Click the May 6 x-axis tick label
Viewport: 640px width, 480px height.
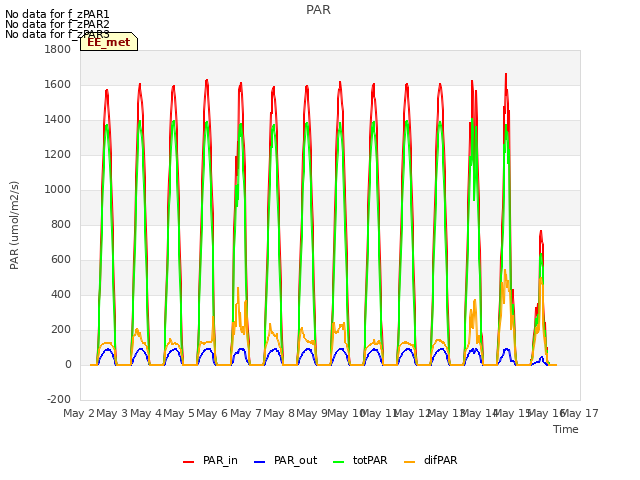212,413
